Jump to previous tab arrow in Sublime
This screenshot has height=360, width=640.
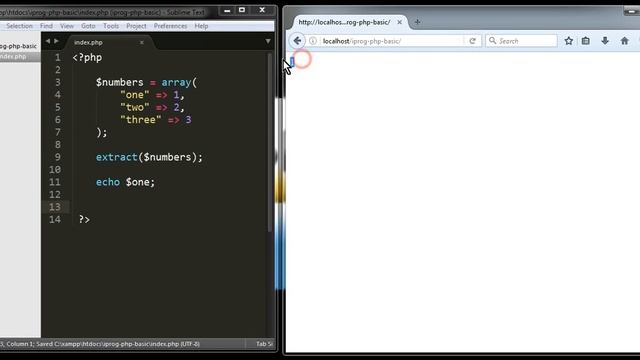[48, 41]
